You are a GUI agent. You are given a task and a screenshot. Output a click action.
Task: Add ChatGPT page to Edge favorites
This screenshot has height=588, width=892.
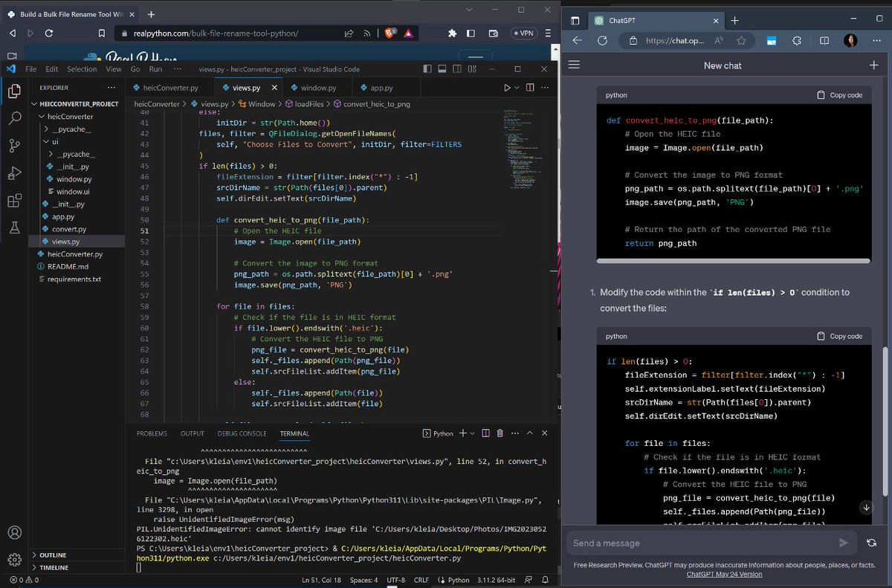[741, 41]
